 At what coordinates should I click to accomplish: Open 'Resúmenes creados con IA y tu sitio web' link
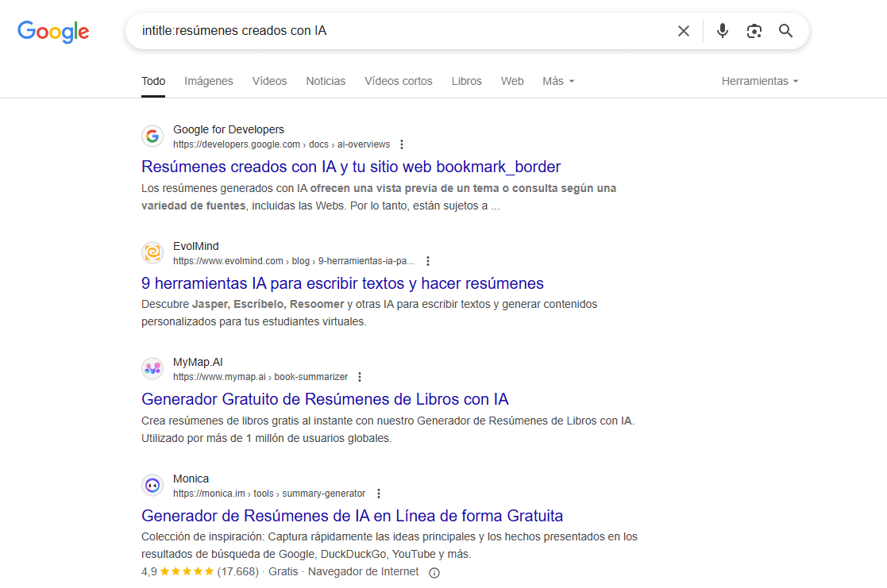351,167
